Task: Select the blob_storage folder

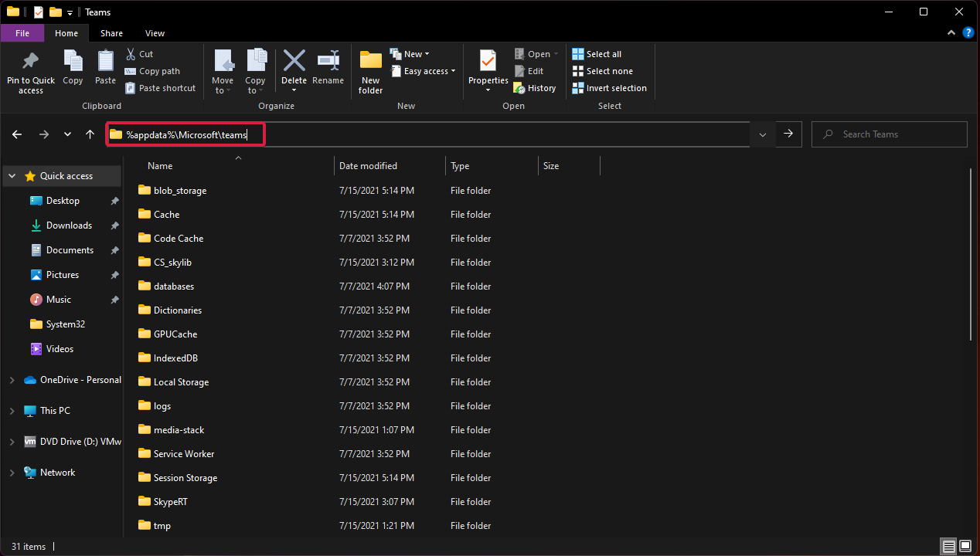Action: [x=180, y=191]
